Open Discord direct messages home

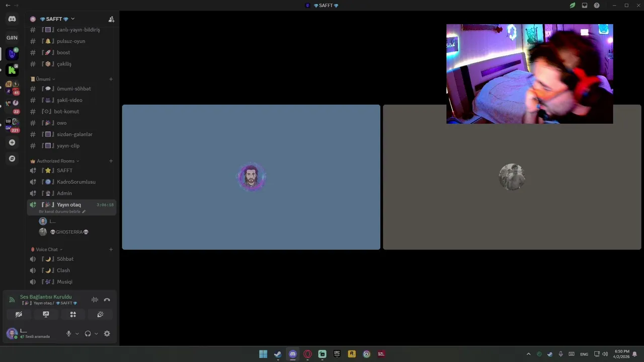click(x=12, y=19)
